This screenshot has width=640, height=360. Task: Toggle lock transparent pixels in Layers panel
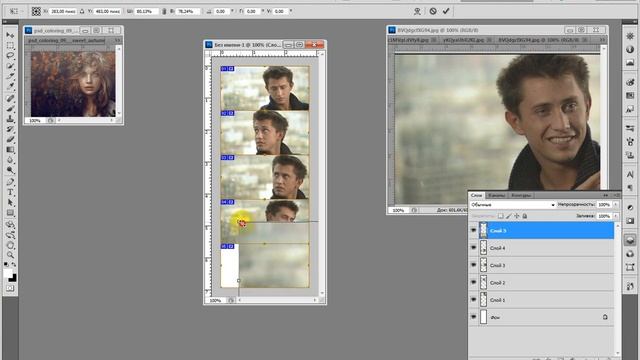point(500,216)
